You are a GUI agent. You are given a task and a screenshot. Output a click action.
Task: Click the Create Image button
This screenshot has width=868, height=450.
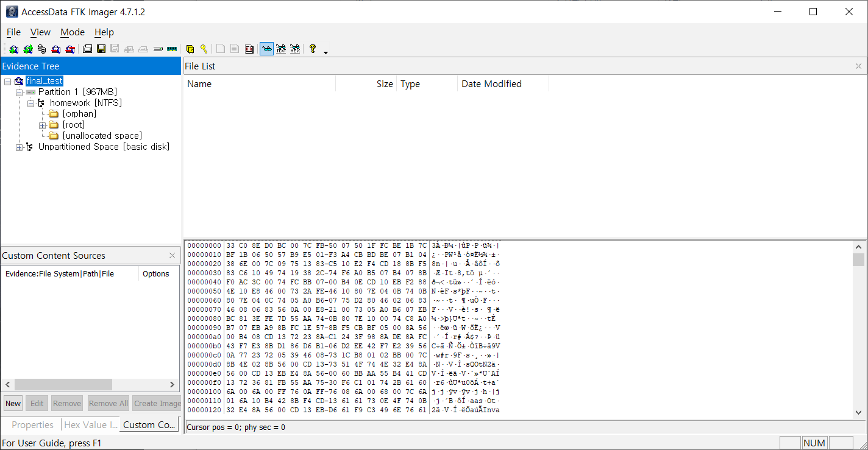coord(157,403)
